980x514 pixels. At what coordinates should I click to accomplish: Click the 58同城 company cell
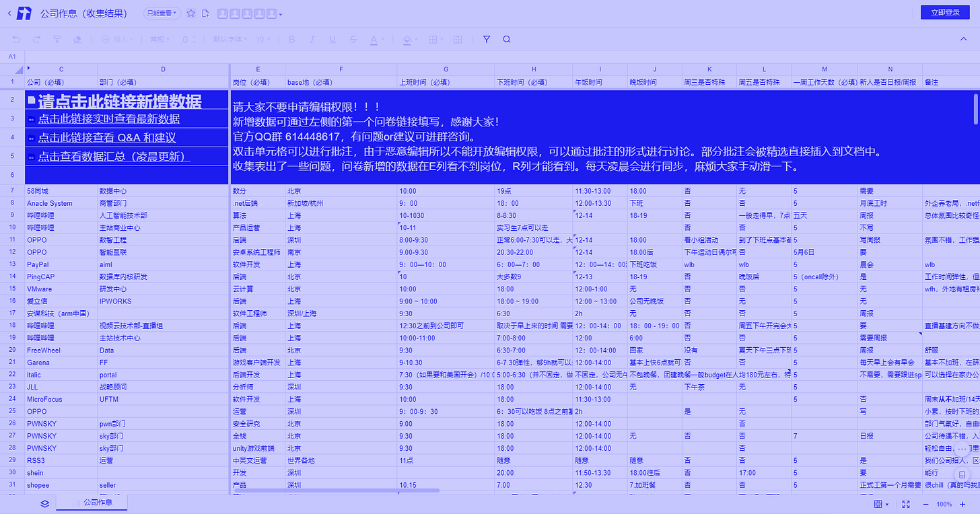[x=61, y=191]
